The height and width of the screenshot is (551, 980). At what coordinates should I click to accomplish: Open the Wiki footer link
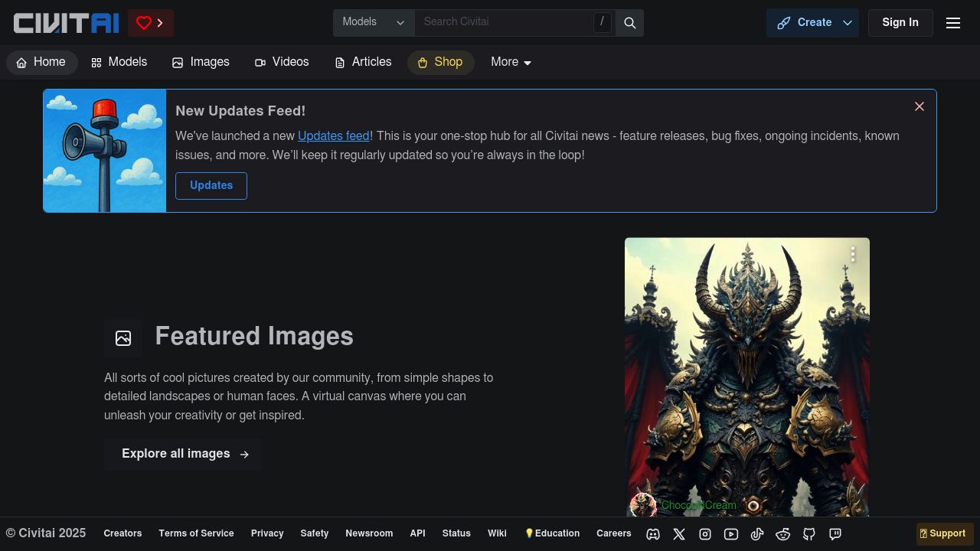pos(497,534)
